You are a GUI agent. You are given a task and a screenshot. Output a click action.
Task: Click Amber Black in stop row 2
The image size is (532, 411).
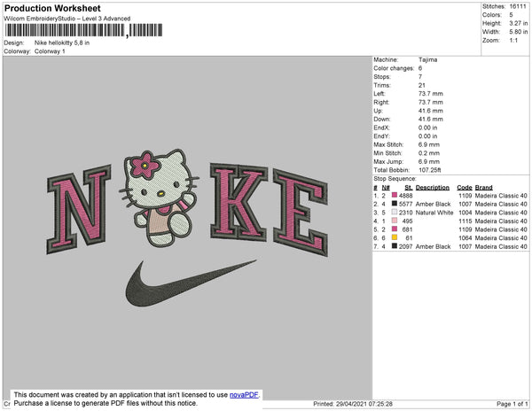[433, 204]
